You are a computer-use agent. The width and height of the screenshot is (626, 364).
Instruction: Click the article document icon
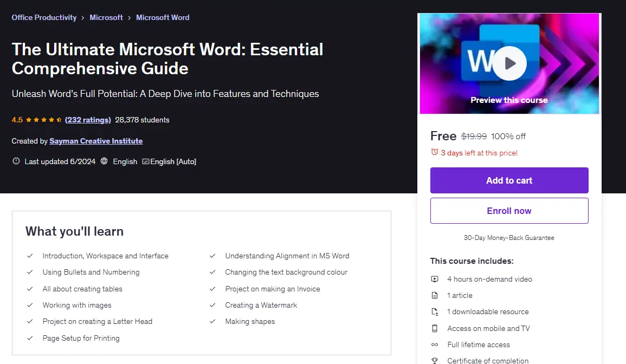click(435, 295)
